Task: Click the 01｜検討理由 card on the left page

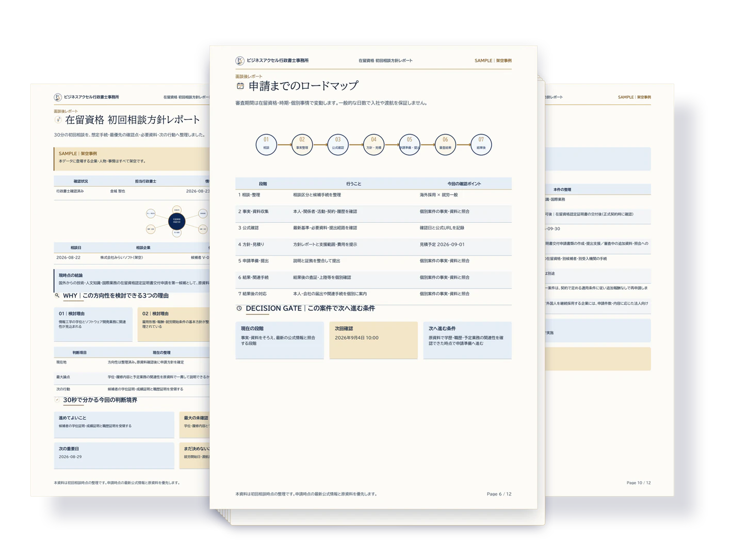Action: coord(93,325)
